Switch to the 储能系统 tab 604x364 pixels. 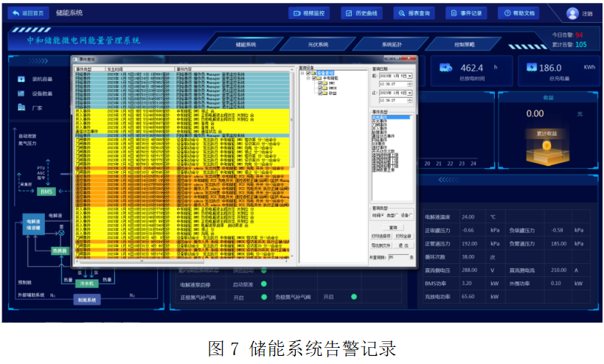[x=246, y=44]
